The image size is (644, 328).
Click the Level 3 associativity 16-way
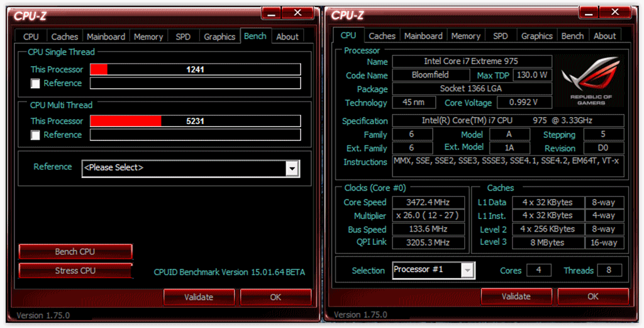click(x=604, y=242)
